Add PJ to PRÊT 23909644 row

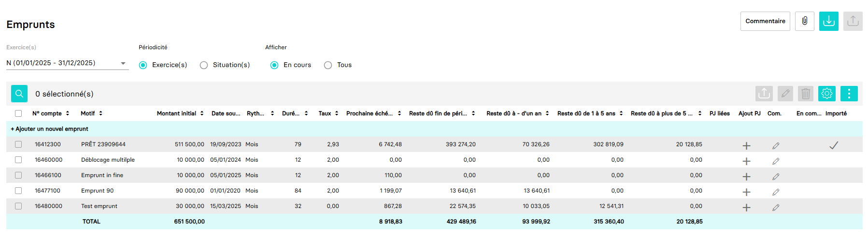pyautogui.click(x=746, y=145)
